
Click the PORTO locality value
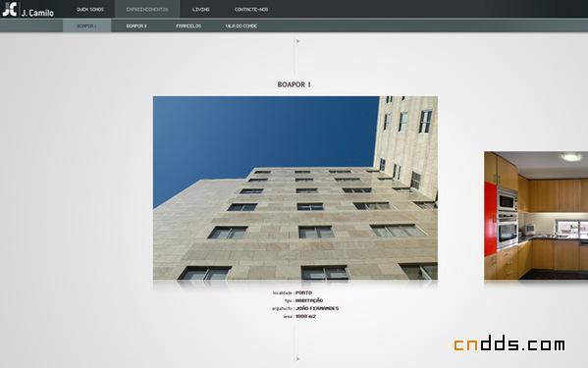click(303, 292)
